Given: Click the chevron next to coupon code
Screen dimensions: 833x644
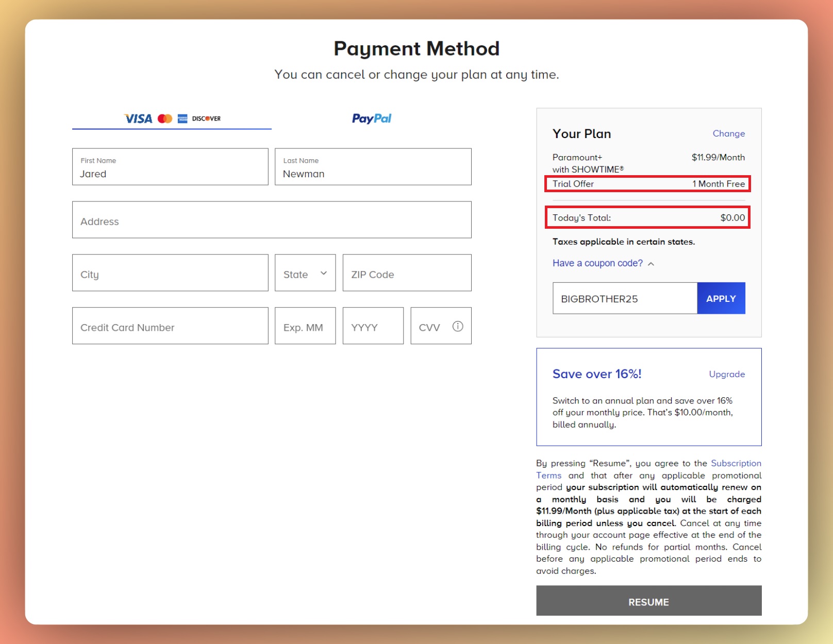Looking at the screenshot, I should 652,263.
